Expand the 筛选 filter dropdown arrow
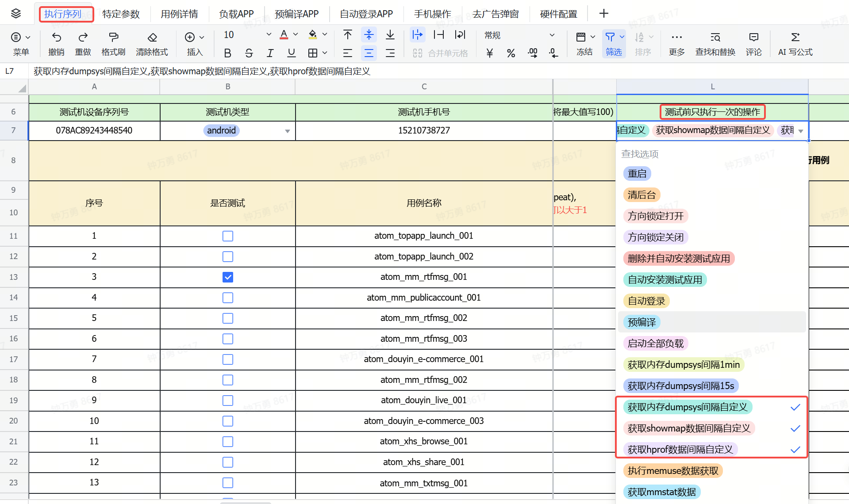 pyautogui.click(x=622, y=37)
